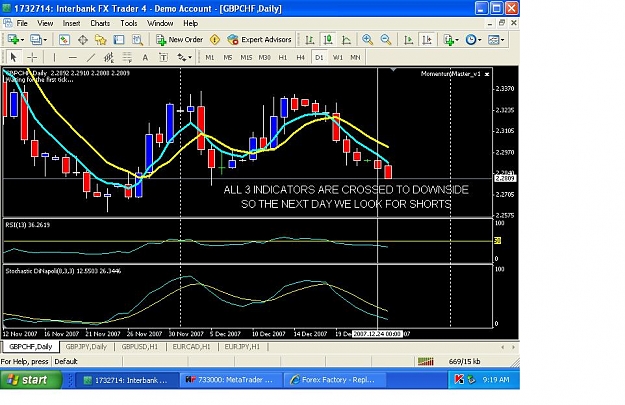Image resolution: width=625 pixels, height=405 pixels.
Task: Switch to the GBPJPY,Daily chart tab
Action: (86, 347)
